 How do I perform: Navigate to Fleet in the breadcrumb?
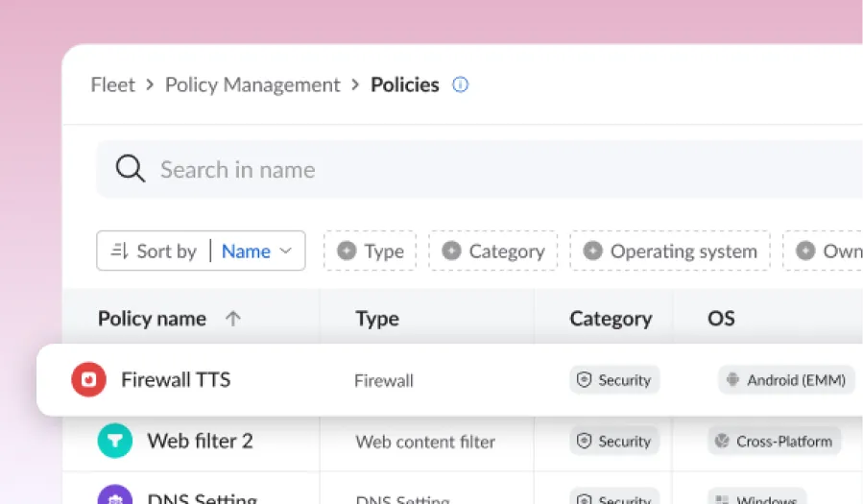point(112,84)
